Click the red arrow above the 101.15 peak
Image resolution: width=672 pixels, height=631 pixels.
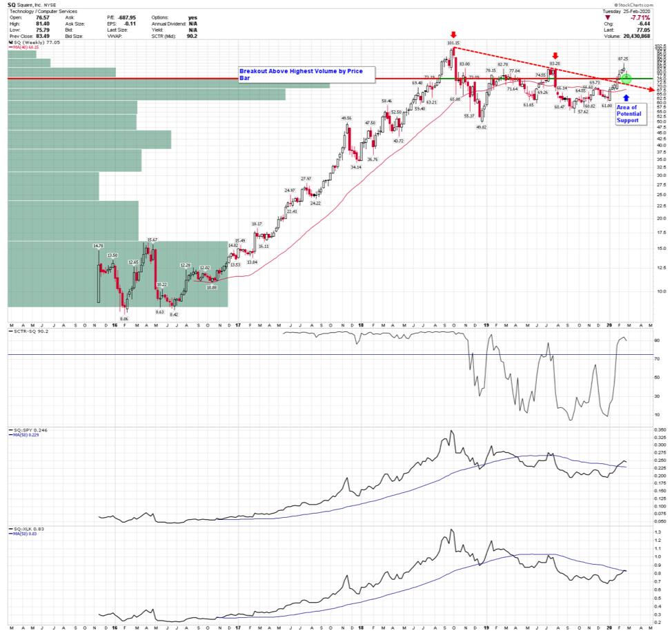point(453,35)
